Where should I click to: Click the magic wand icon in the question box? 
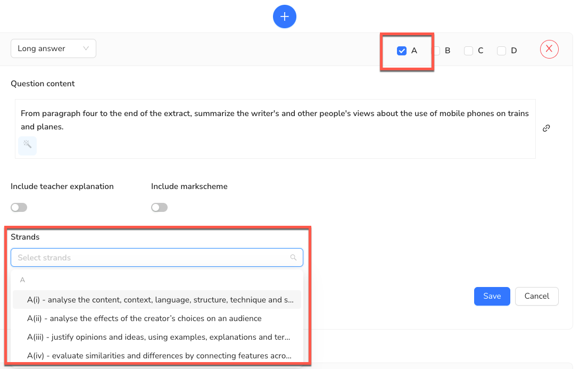point(27,145)
